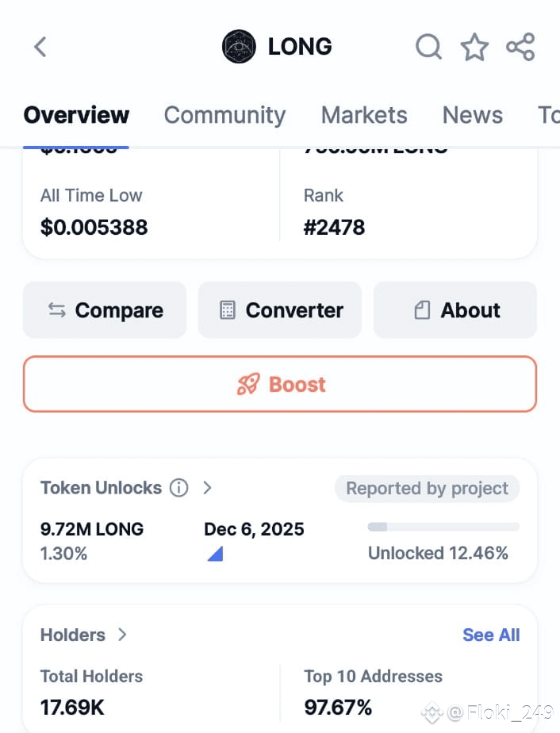Tap the back arrow icon
This screenshot has height=733, width=560.
point(40,47)
